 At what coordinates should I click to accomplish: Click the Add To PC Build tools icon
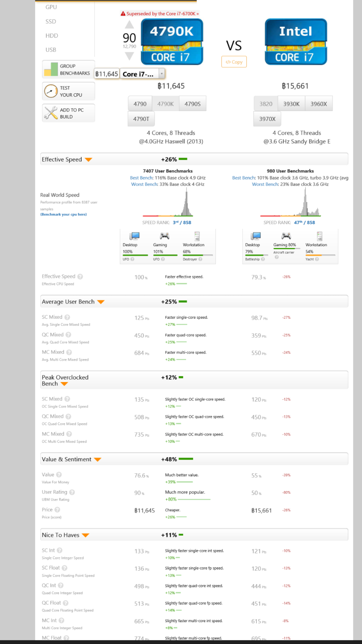click(51, 113)
